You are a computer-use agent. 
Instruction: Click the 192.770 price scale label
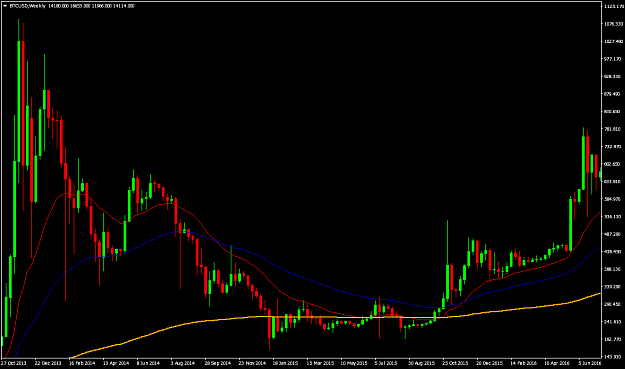613,340
